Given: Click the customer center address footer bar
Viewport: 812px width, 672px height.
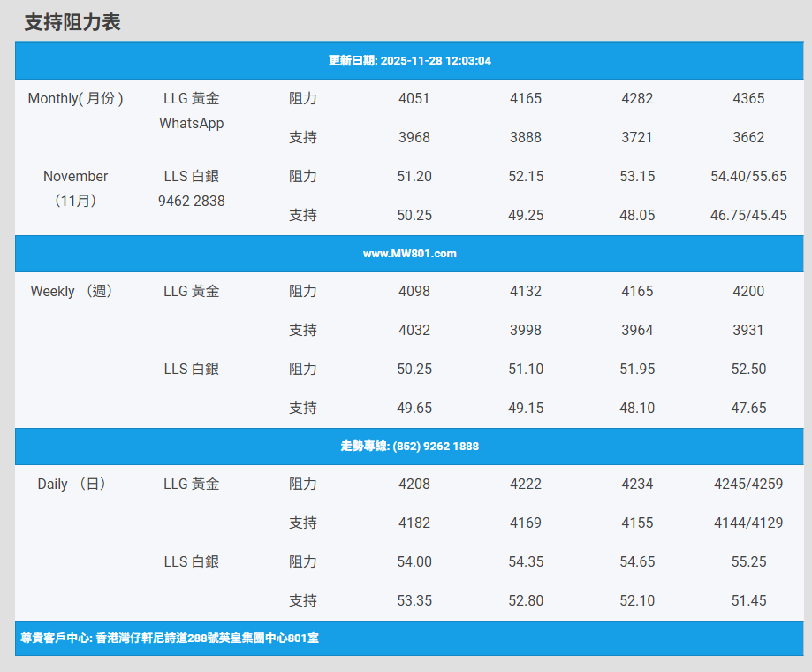Looking at the screenshot, I should 170,638.
